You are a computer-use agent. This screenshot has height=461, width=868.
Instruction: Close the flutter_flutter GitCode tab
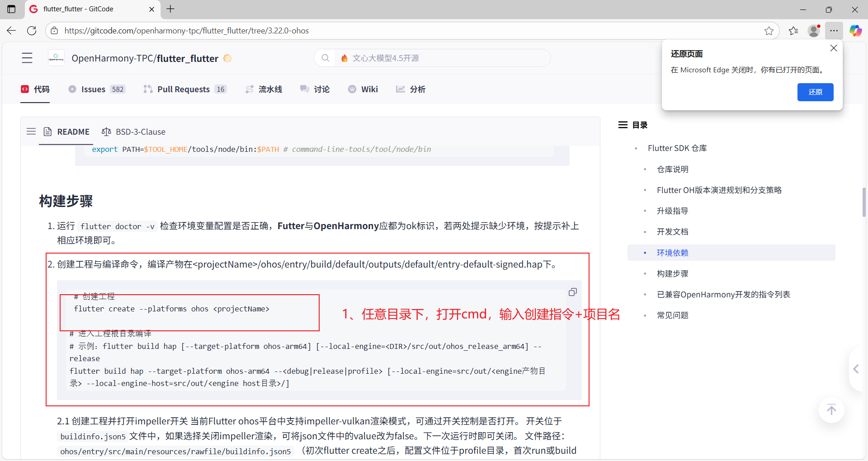[x=151, y=9]
